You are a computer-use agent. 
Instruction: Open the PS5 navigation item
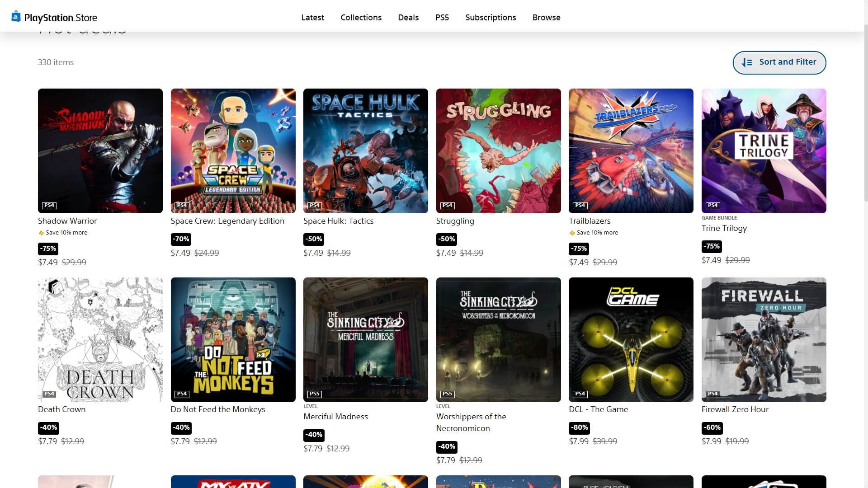(x=442, y=17)
